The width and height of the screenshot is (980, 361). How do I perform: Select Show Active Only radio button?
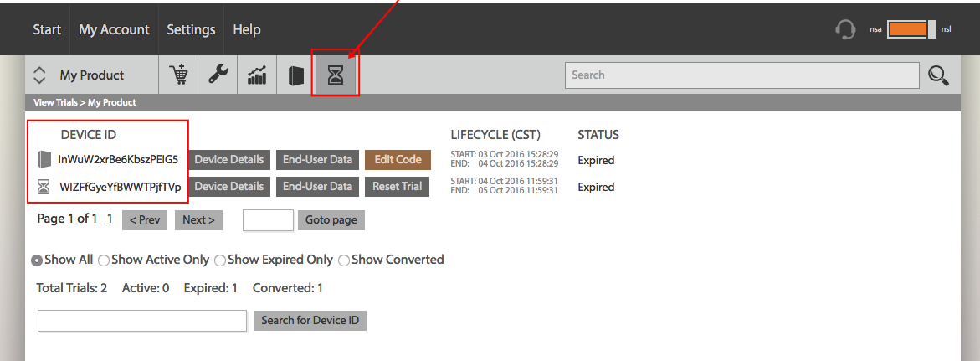point(103,260)
